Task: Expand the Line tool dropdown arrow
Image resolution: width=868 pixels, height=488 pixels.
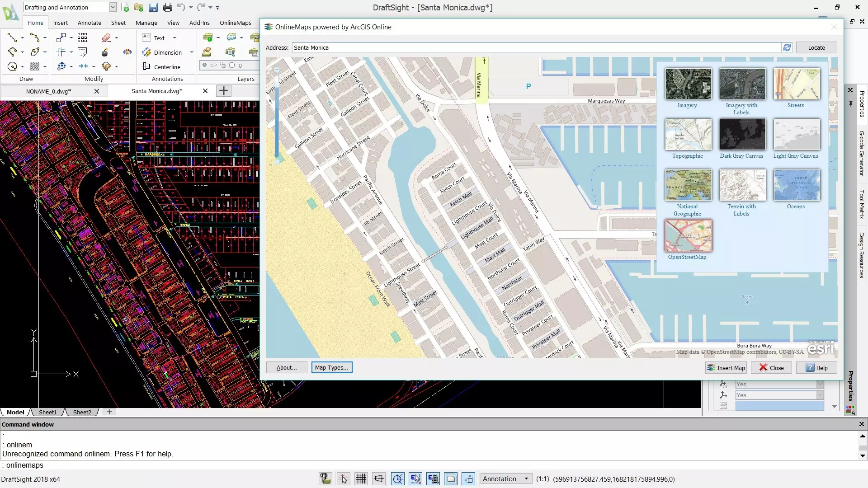Action: [22, 38]
